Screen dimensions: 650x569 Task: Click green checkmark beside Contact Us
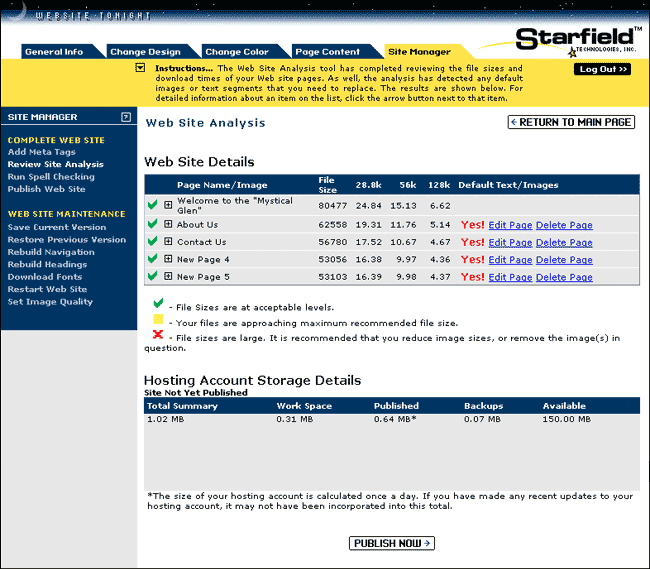pyautogui.click(x=153, y=241)
